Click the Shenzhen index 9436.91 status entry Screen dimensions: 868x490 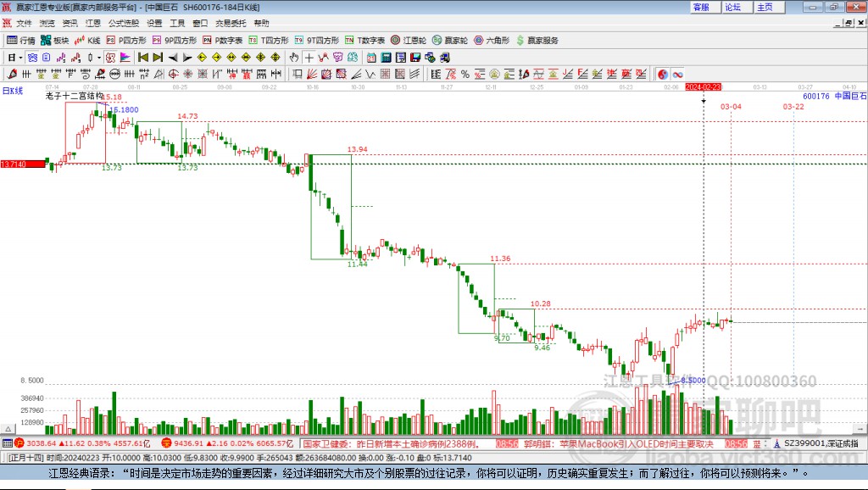(227, 443)
